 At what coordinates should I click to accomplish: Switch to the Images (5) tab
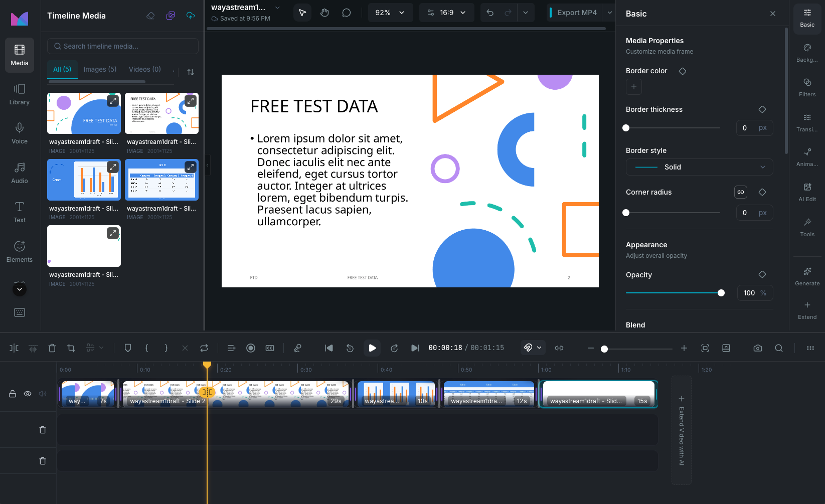pos(100,69)
